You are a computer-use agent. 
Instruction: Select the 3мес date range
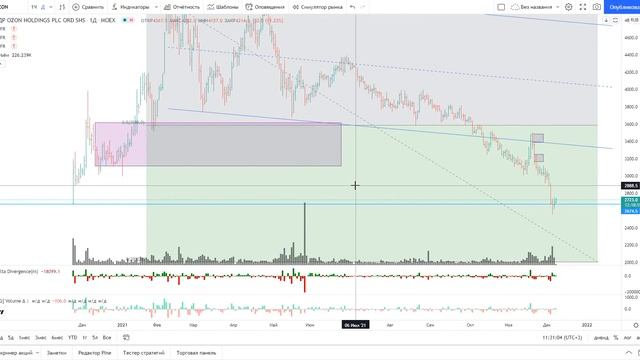(x=40, y=338)
